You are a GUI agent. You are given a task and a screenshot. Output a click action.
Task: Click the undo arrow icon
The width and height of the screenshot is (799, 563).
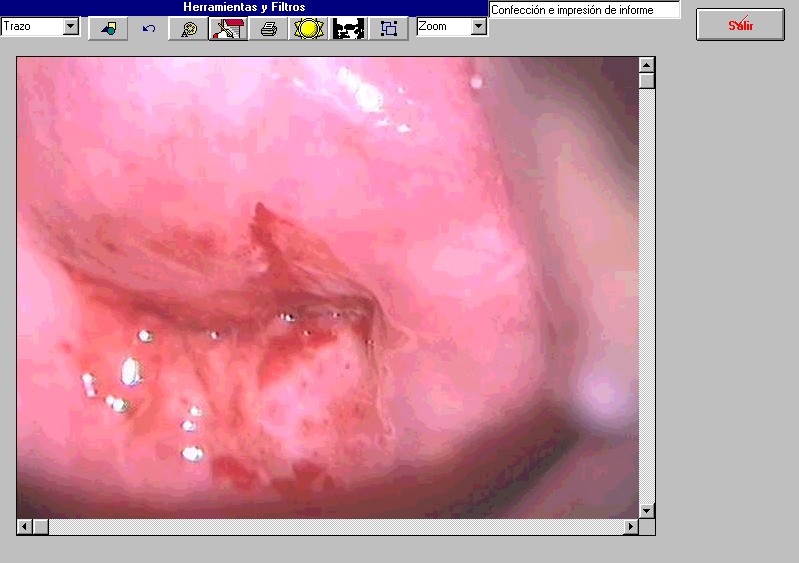click(149, 28)
